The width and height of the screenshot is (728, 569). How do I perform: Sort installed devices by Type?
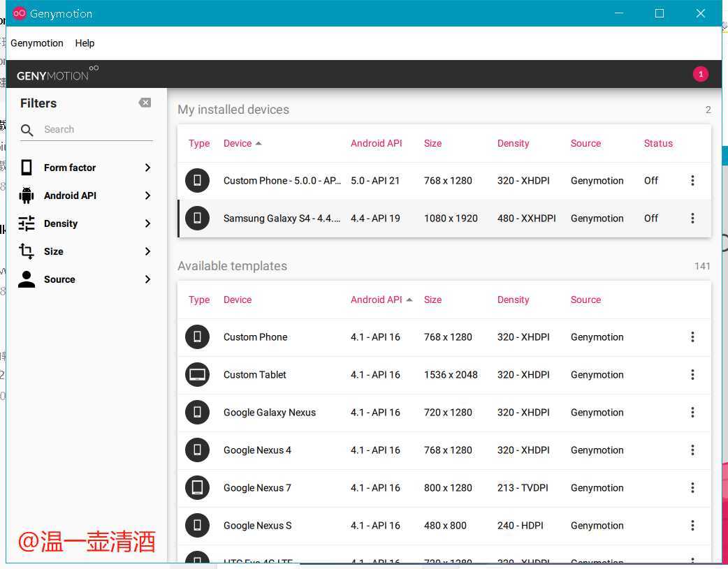click(198, 143)
